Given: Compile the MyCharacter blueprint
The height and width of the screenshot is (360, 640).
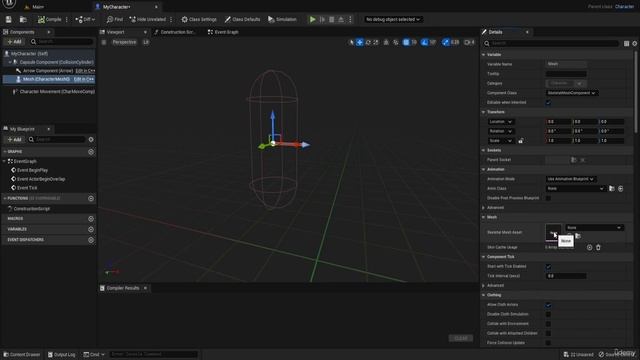Looking at the screenshot, I should coord(49,19).
